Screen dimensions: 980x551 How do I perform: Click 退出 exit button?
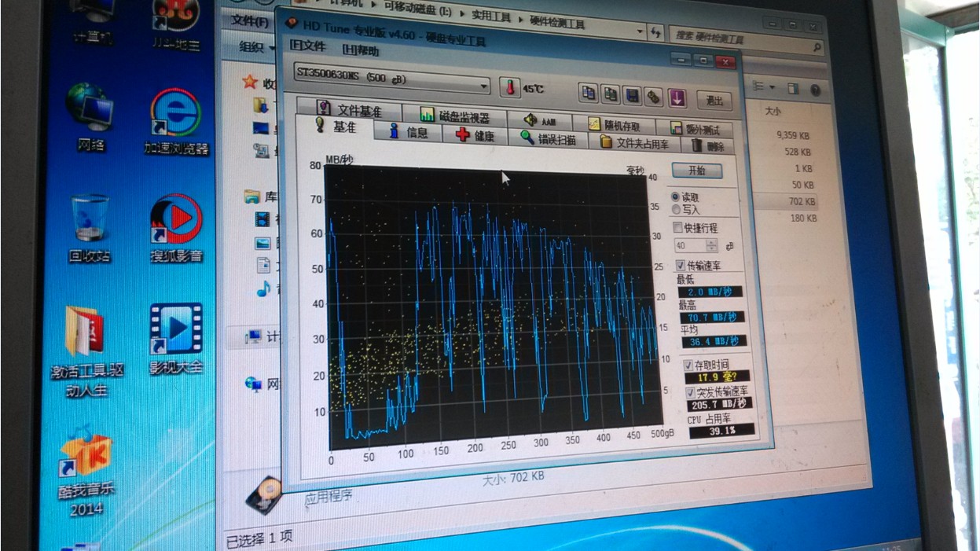coord(714,101)
